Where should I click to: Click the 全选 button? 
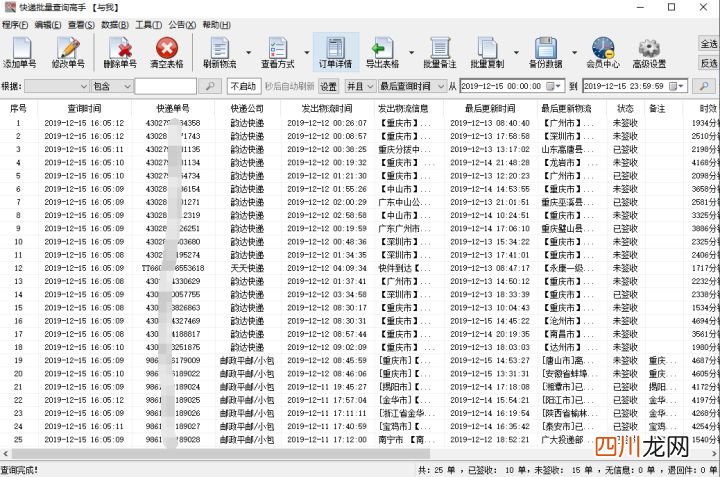709,44
